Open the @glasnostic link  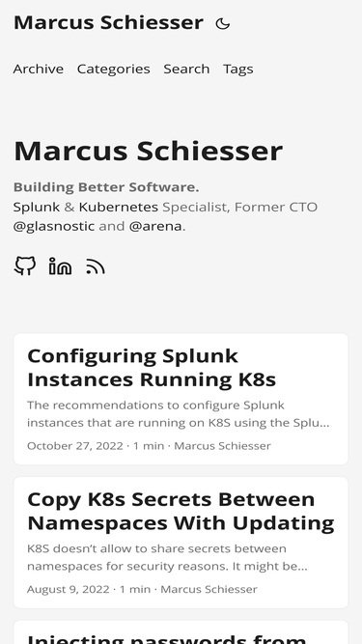[x=54, y=226]
